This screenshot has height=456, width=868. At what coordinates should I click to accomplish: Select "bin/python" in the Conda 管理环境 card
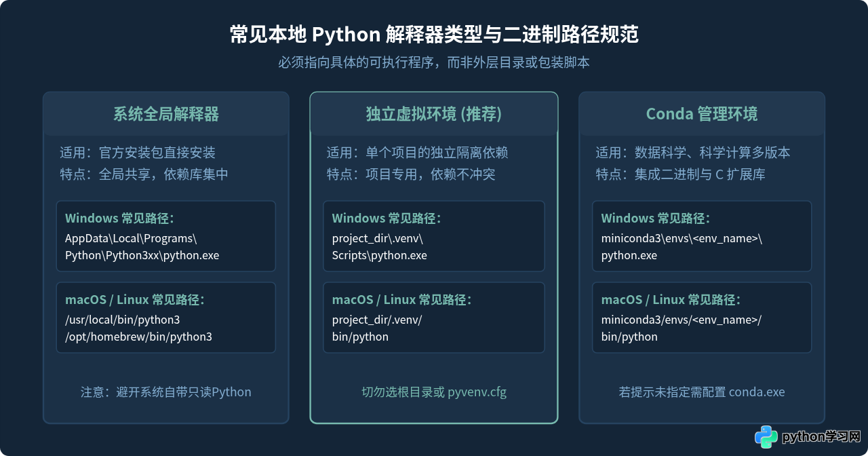pyautogui.click(x=629, y=337)
